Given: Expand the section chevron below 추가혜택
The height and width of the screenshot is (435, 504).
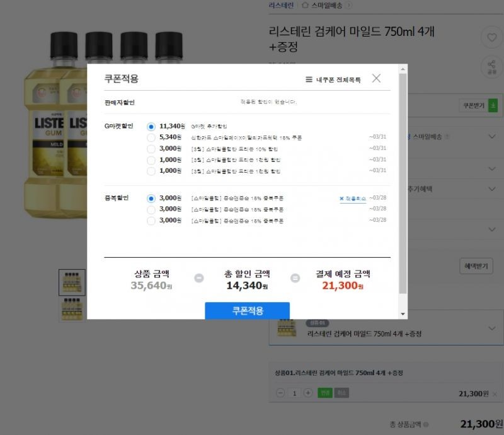Looking at the screenshot, I should [492, 229].
